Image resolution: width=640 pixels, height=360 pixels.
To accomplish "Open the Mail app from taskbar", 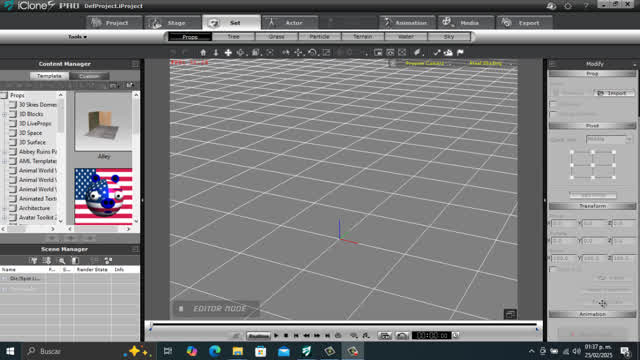I will click(x=284, y=351).
